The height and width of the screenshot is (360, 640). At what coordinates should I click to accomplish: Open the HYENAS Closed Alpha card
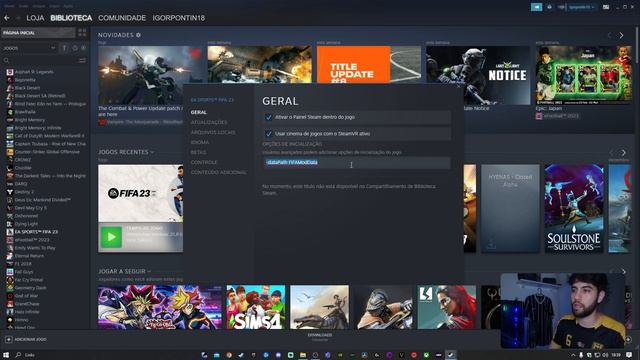(510, 208)
